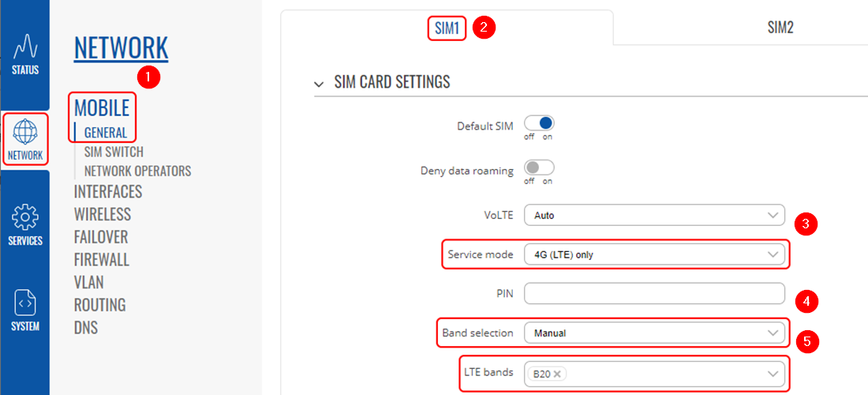This screenshot has height=395, width=868.
Task: Open the System code icon
Action: point(25,310)
